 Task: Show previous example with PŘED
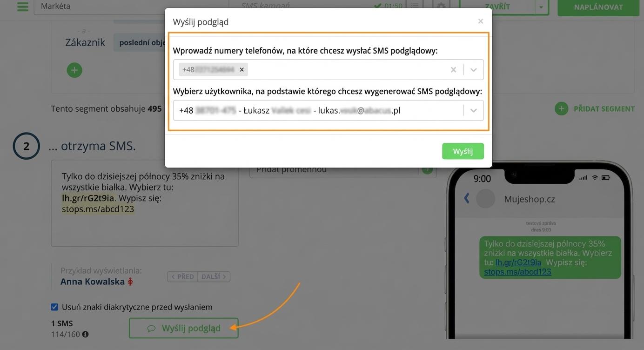[x=182, y=276]
